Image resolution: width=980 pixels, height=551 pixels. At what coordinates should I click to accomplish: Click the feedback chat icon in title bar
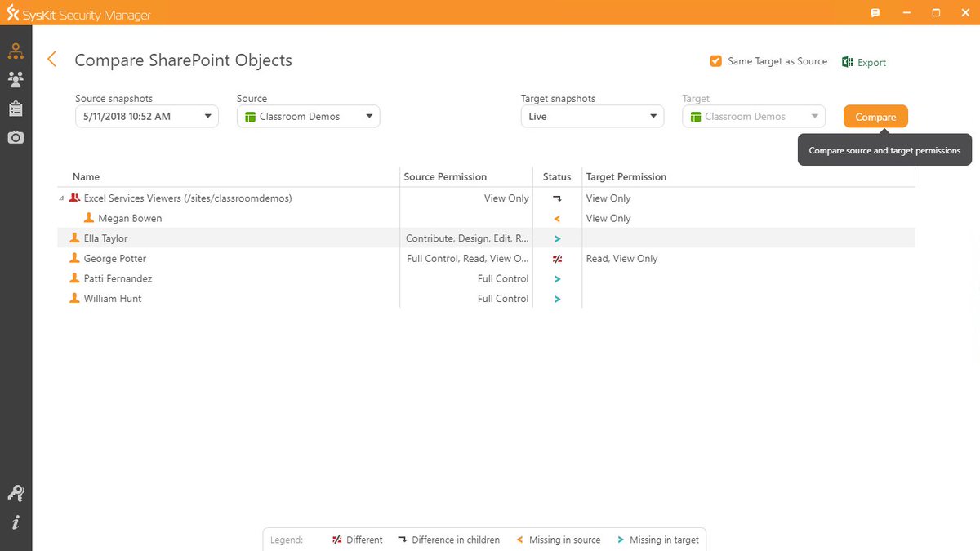tap(875, 13)
